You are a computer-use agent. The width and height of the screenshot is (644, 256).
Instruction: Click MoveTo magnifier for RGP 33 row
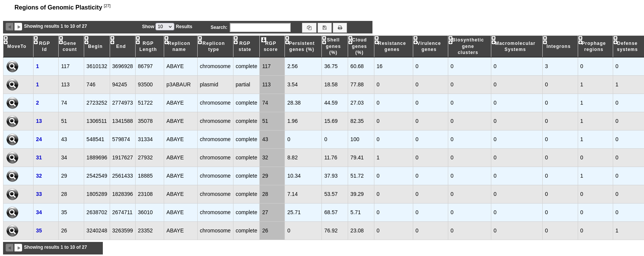tap(12, 194)
